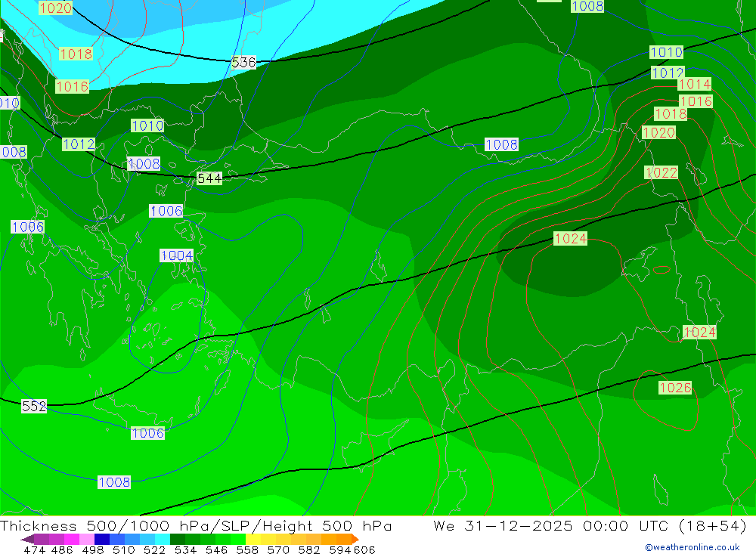Click the 486 legend value
The image size is (756, 554).
coord(61,549)
